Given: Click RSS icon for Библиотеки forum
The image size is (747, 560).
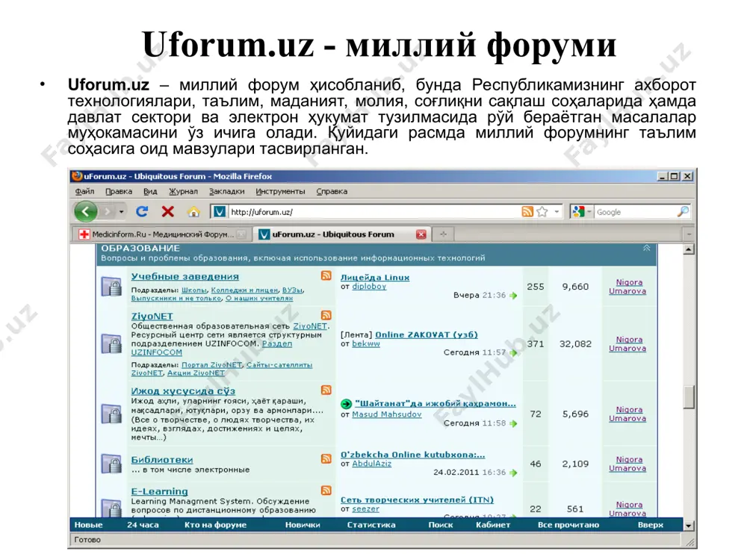Looking at the screenshot, I should [326, 458].
